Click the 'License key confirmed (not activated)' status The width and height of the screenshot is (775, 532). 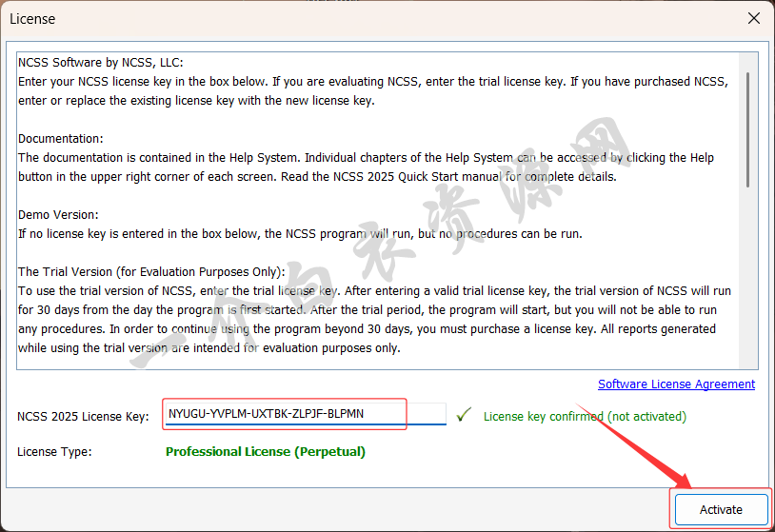point(585,416)
